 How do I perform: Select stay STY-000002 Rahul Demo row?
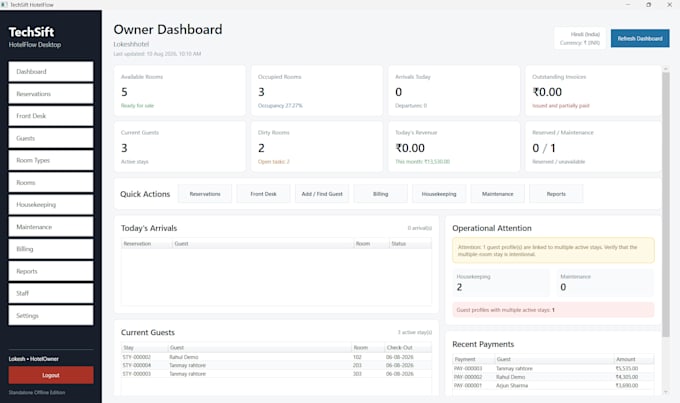(x=276, y=357)
